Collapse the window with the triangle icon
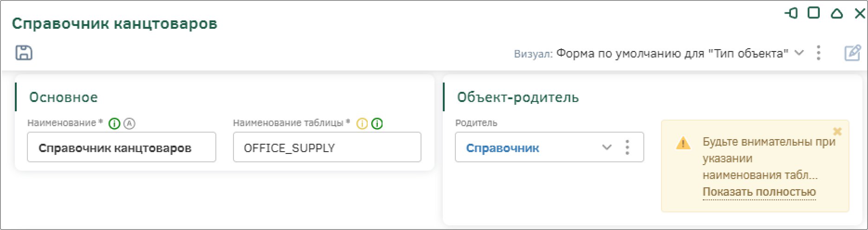 pos(837,13)
